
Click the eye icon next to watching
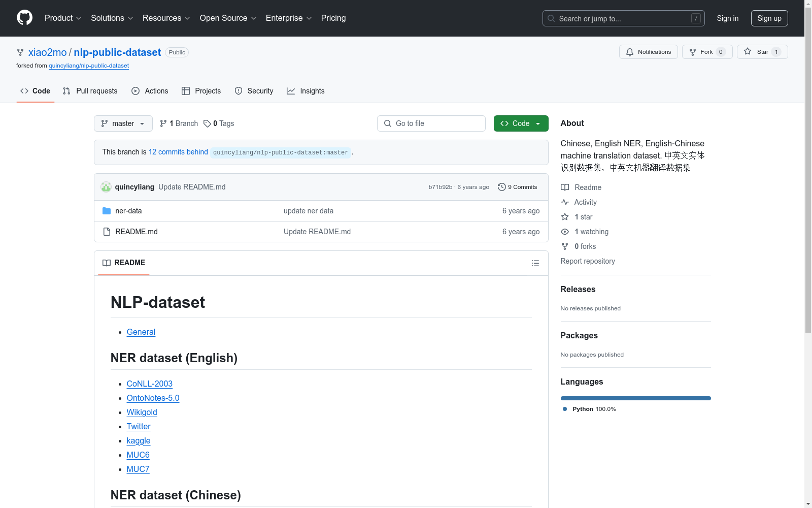click(x=565, y=232)
